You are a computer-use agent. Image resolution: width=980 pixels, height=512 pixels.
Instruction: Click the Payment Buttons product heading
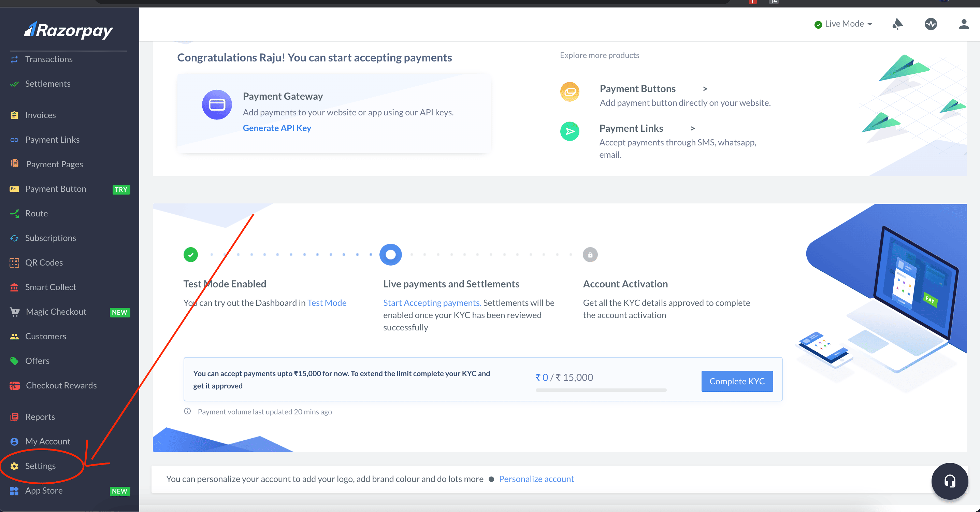638,89
